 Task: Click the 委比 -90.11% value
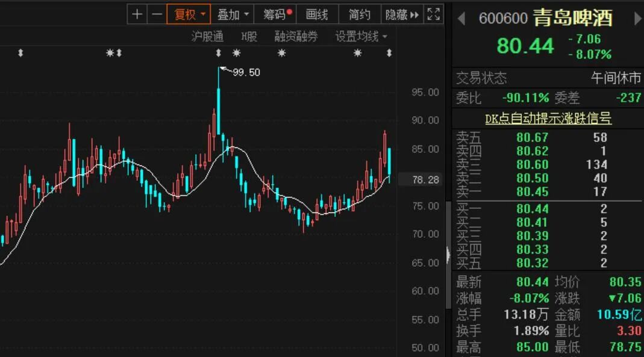tap(525, 98)
